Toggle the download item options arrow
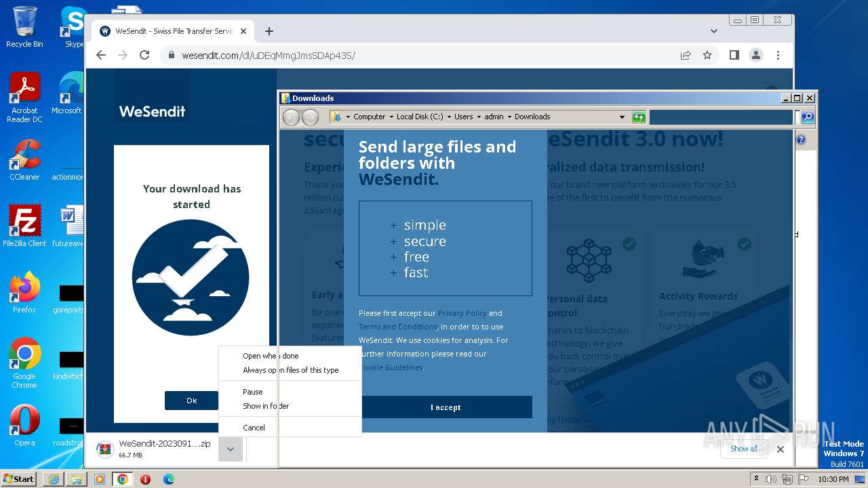This screenshot has height=488, width=868. click(x=231, y=449)
